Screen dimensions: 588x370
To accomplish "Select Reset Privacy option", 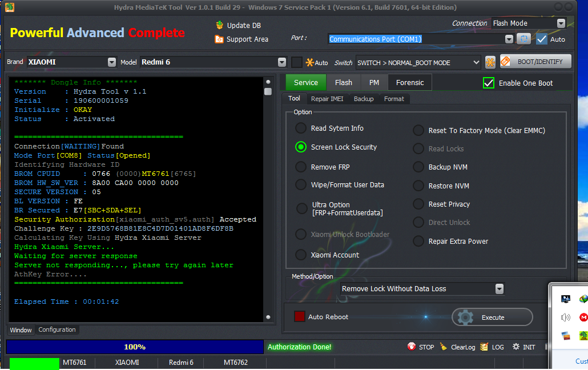I will [x=418, y=204].
